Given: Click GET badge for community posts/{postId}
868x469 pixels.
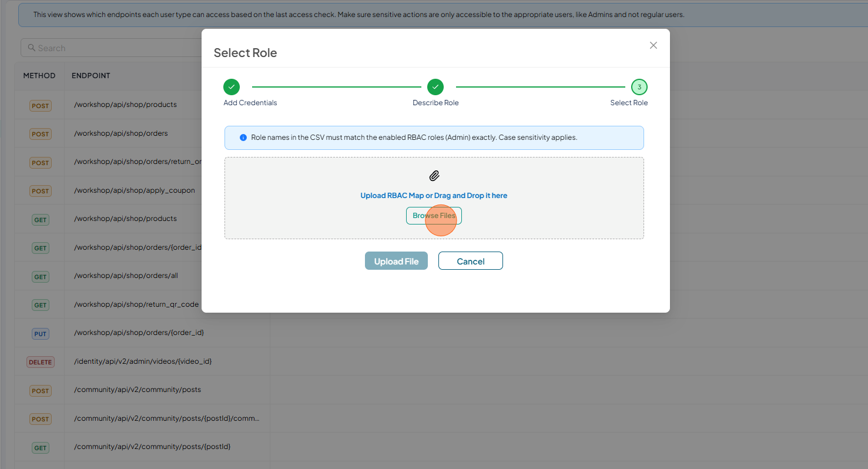Looking at the screenshot, I should pos(40,447).
